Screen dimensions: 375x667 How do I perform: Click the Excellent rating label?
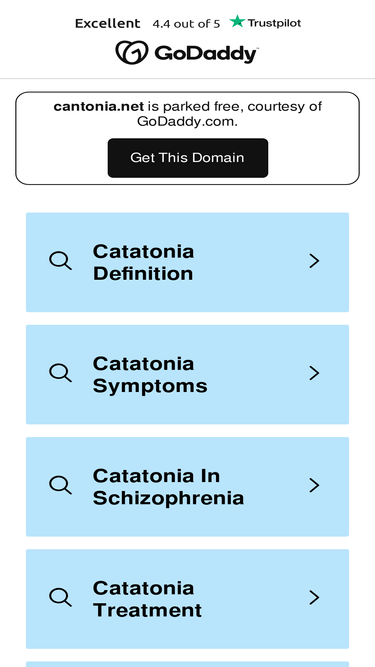[108, 23]
